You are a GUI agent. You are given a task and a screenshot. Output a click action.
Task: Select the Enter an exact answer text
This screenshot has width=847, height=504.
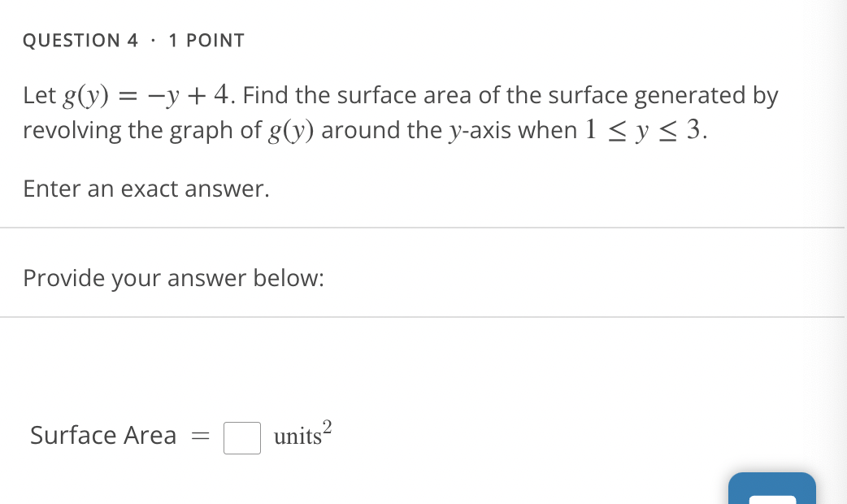click(146, 189)
